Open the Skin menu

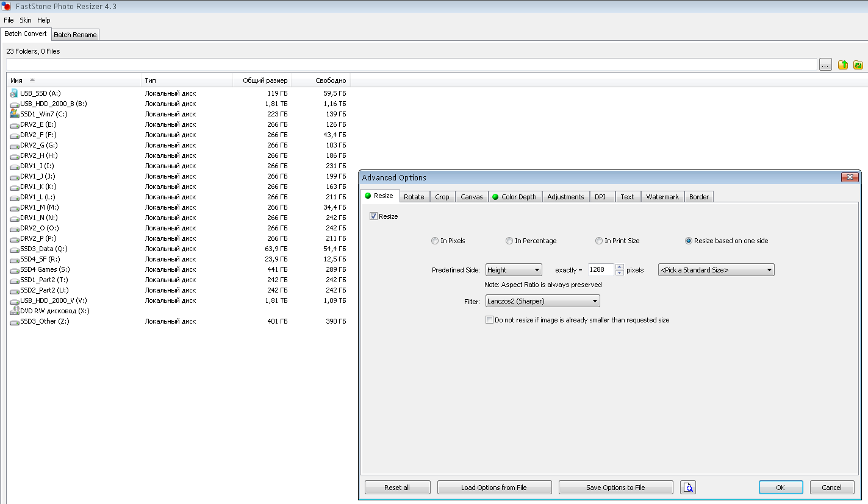point(26,20)
